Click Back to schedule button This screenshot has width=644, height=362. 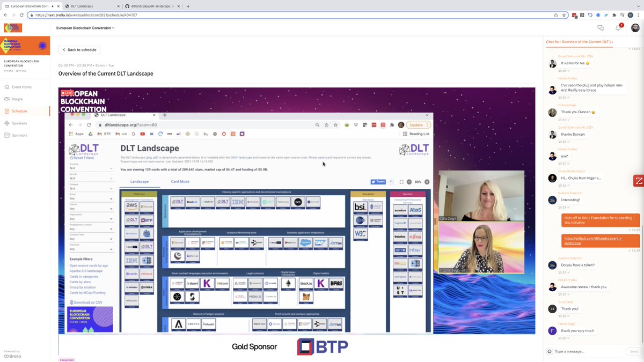[79, 50]
